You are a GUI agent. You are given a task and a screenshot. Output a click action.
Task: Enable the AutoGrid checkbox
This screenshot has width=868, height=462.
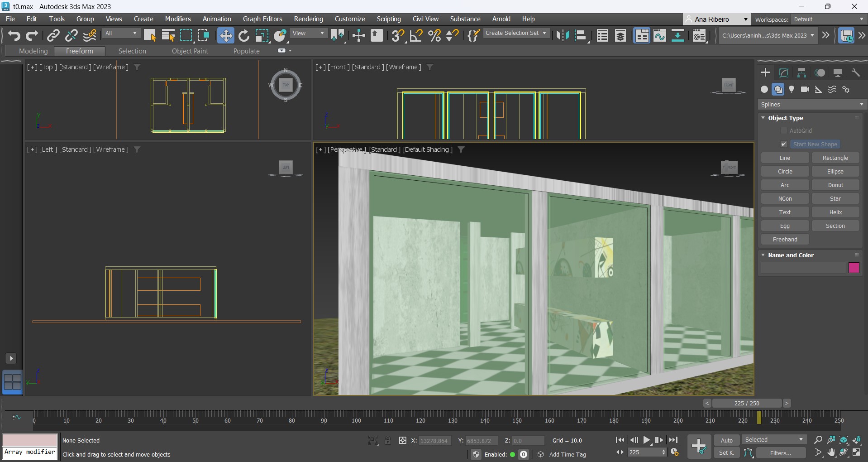pyautogui.click(x=784, y=130)
